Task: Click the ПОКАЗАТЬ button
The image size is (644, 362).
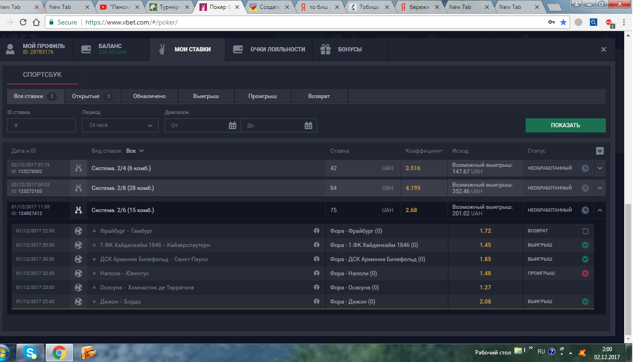Action: pyautogui.click(x=566, y=125)
